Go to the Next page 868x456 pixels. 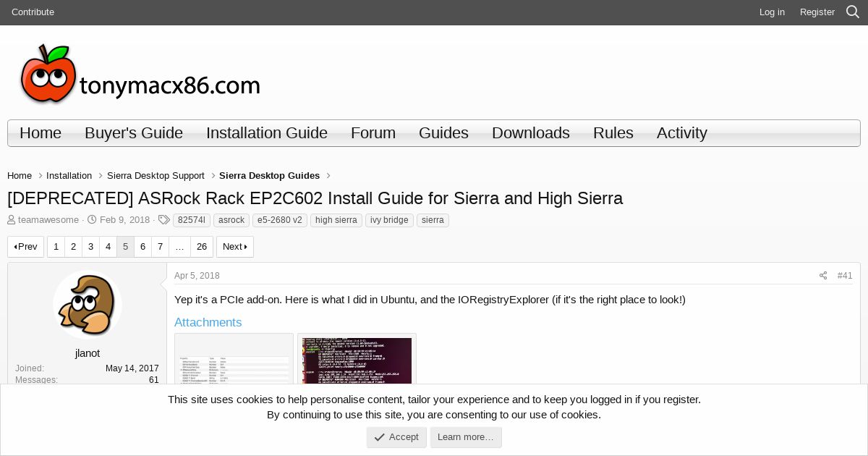235,247
